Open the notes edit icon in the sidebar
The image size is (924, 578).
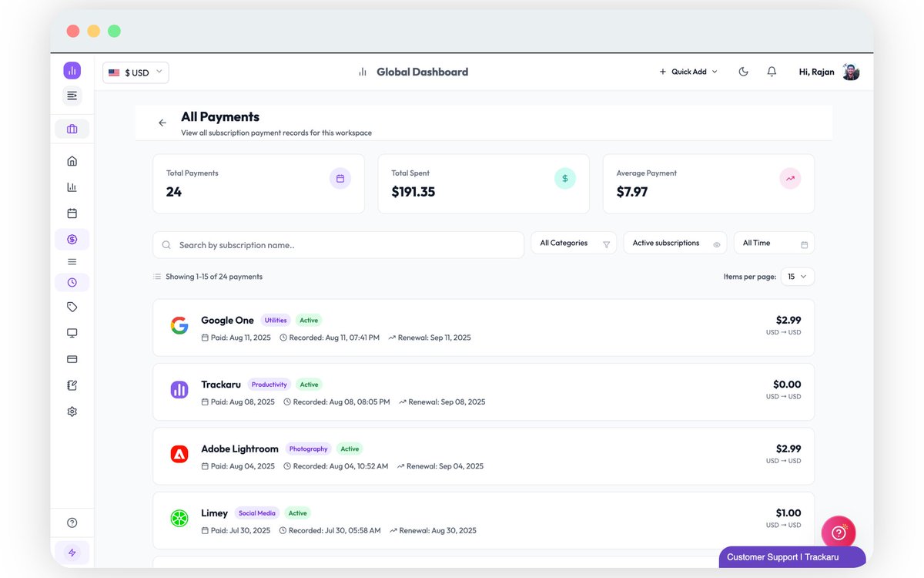tap(72, 385)
